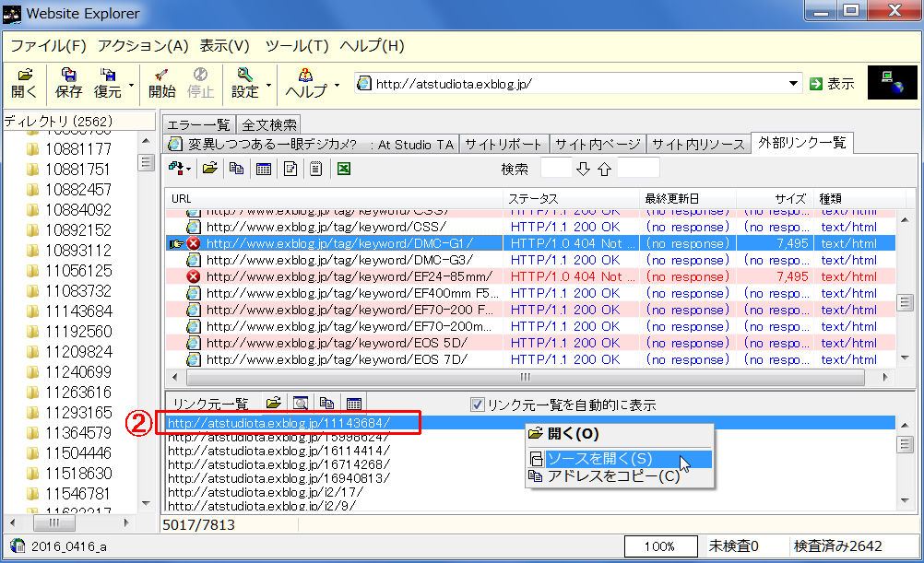Switch to エラー一覧 tab
This screenshot has height=563, width=924.
coord(199,124)
